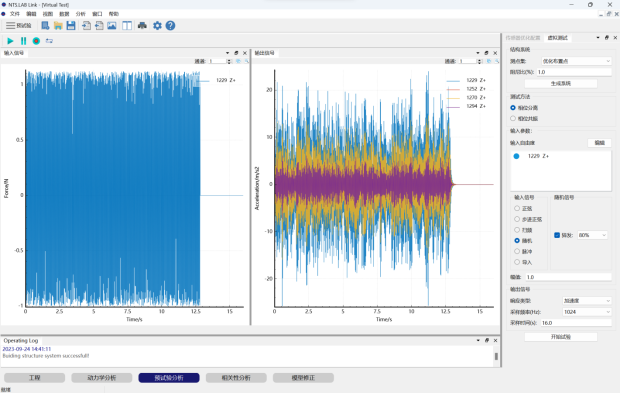This screenshot has width=620, height=393.
Task: Click the picture export icon in toolbar
Action: pyautogui.click(x=112, y=26)
